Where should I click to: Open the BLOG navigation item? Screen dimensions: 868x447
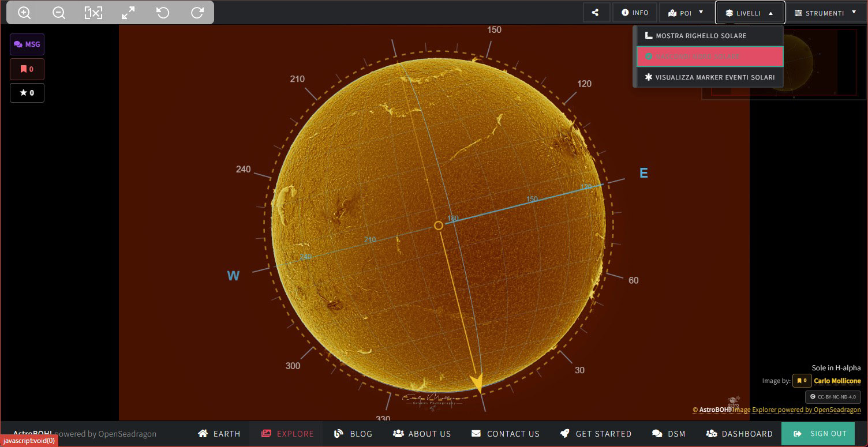(x=353, y=434)
